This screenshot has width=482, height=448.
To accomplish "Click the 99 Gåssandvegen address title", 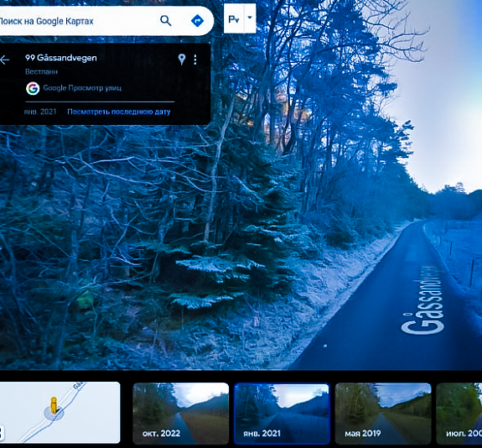I will coord(61,58).
